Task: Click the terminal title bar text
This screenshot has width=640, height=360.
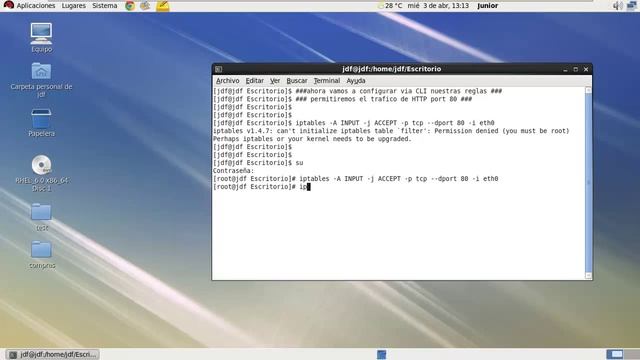Action: pos(391,69)
